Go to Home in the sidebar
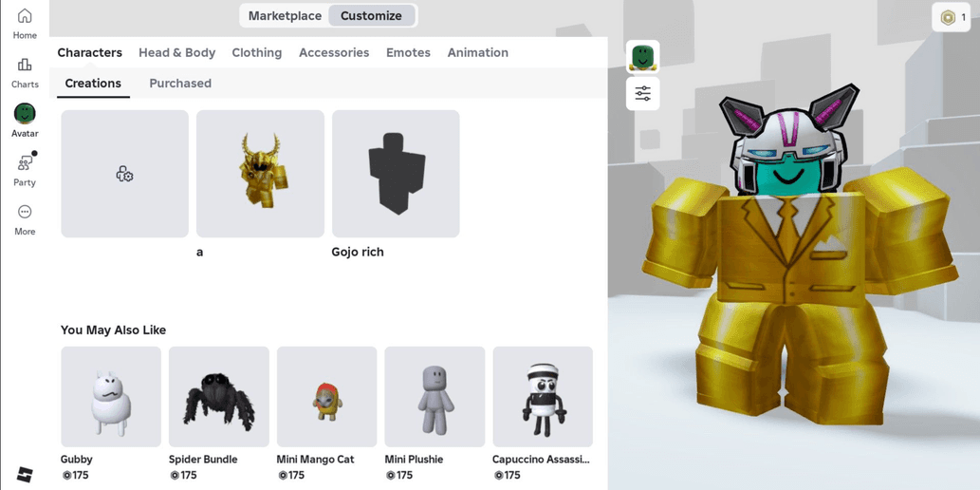Viewport: 980px width, 490px height. pyautogui.click(x=25, y=24)
